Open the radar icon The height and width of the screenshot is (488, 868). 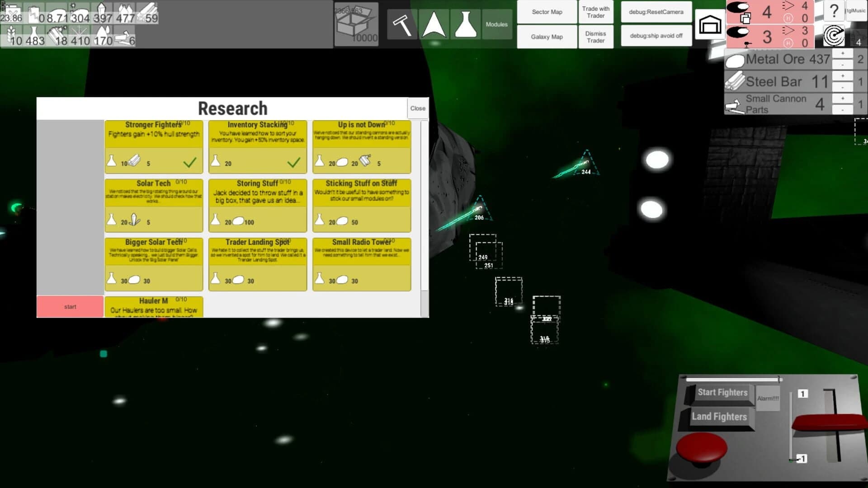pos(834,36)
